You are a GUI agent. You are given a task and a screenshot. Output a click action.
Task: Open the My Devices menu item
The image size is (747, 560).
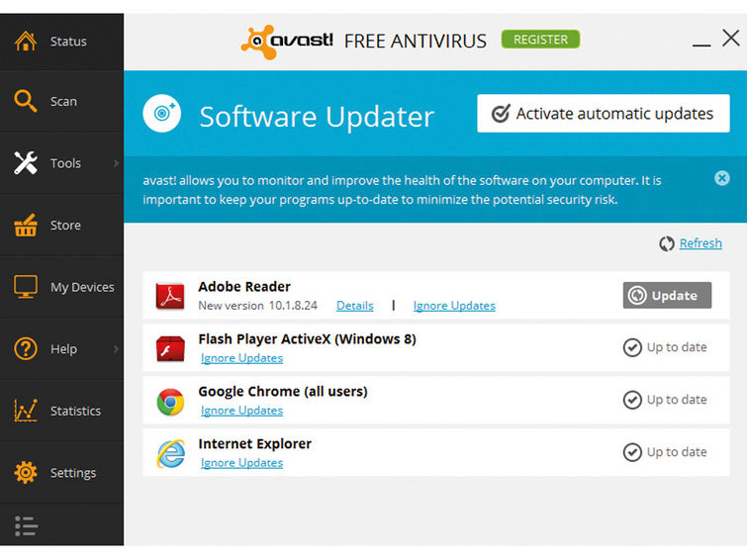[62, 287]
